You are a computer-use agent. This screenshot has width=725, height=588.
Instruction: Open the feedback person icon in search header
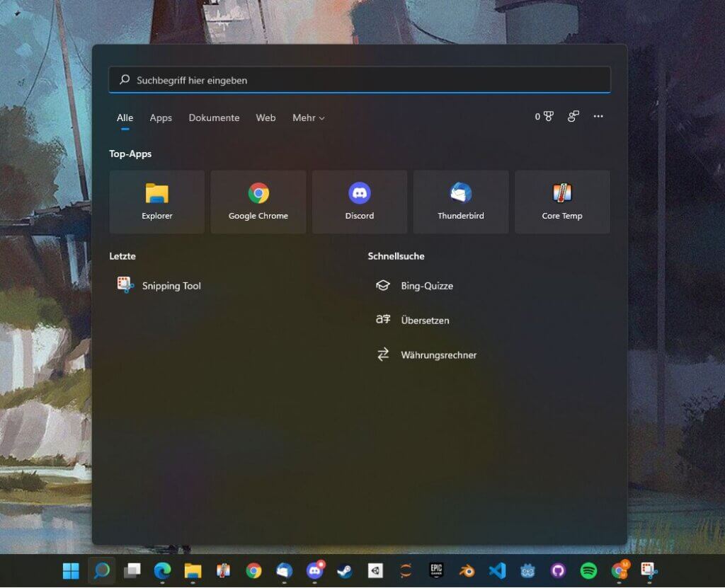click(x=573, y=117)
